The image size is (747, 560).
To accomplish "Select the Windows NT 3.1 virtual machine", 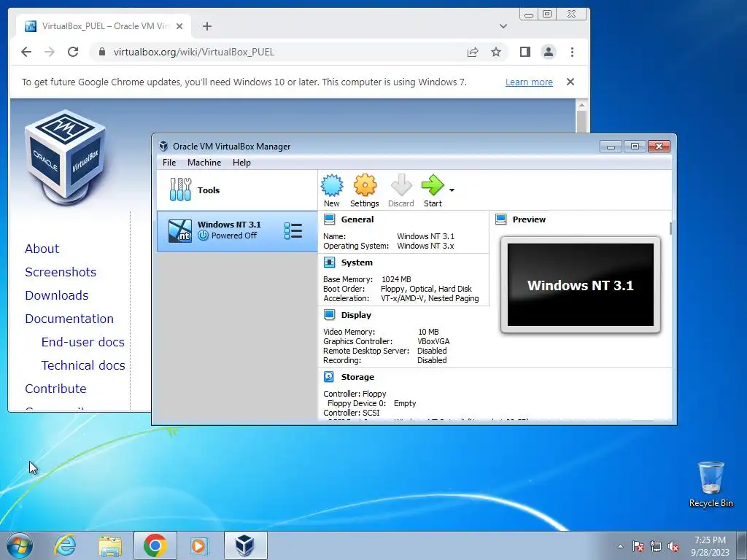I will [237, 231].
